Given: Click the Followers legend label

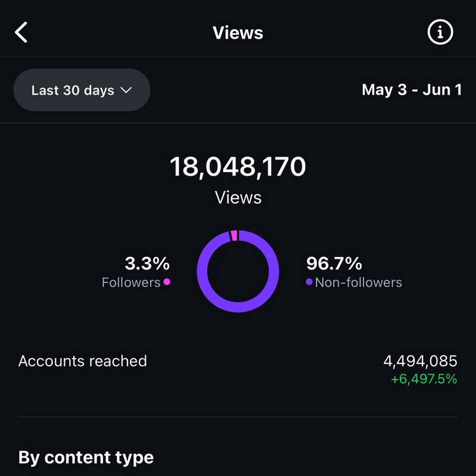Looking at the screenshot, I should coord(131,283).
